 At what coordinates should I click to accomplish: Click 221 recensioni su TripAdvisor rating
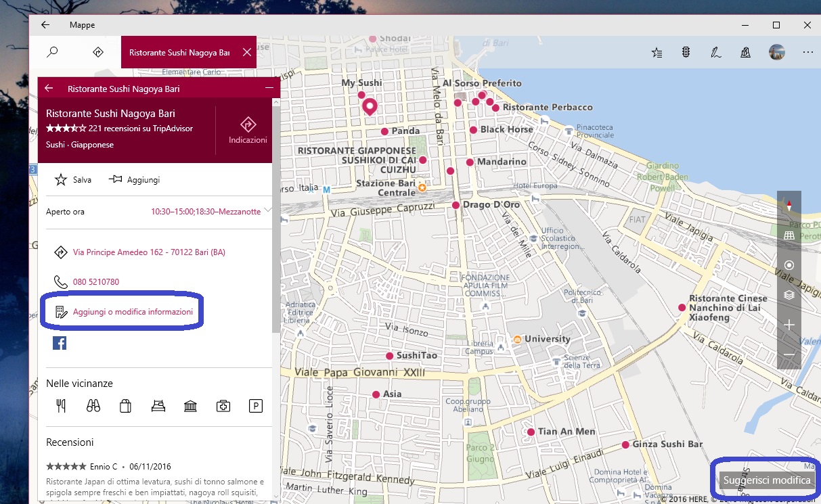point(119,129)
